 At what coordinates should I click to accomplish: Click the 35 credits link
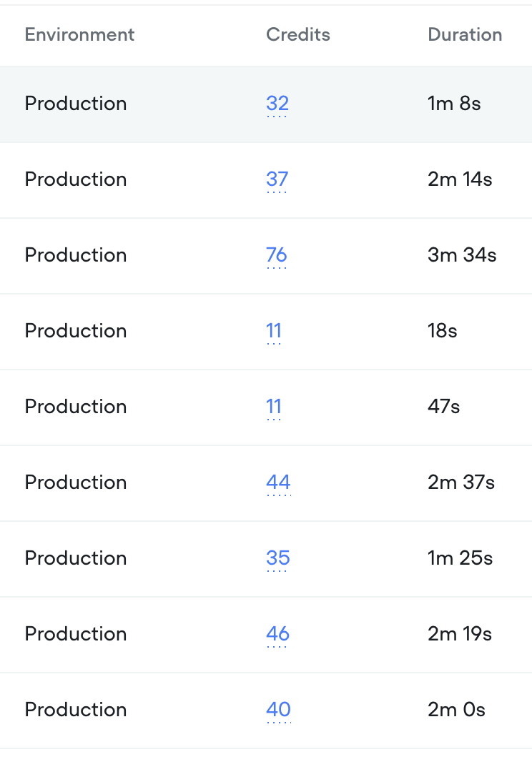277,558
